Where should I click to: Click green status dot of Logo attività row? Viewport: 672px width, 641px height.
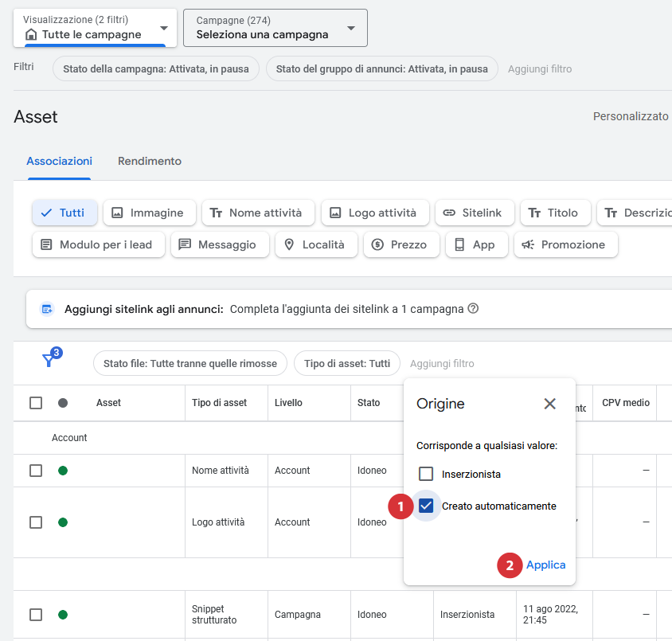click(63, 522)
